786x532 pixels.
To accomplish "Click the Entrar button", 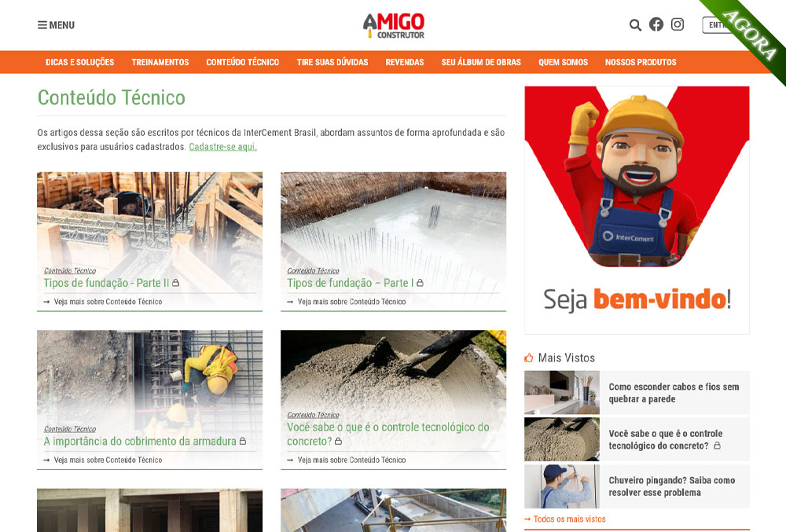I will pos(718,25).
